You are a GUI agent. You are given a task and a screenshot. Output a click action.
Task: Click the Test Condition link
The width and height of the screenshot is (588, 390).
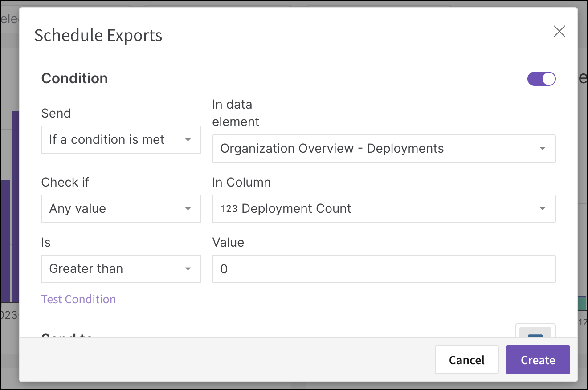pos(78,299)
